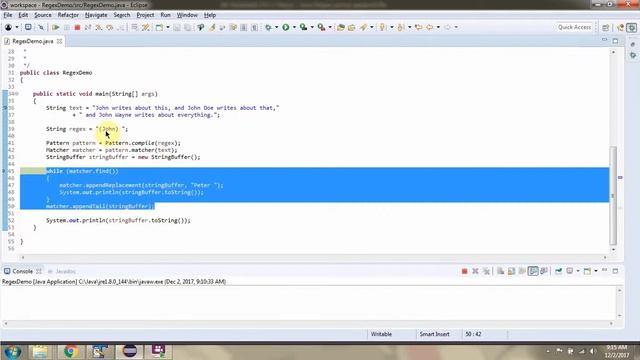Click the editor horizontal scrollbar right arrow
Viewport: 640px width, 360px height.
pyautogui.click(x=605, y=257)
